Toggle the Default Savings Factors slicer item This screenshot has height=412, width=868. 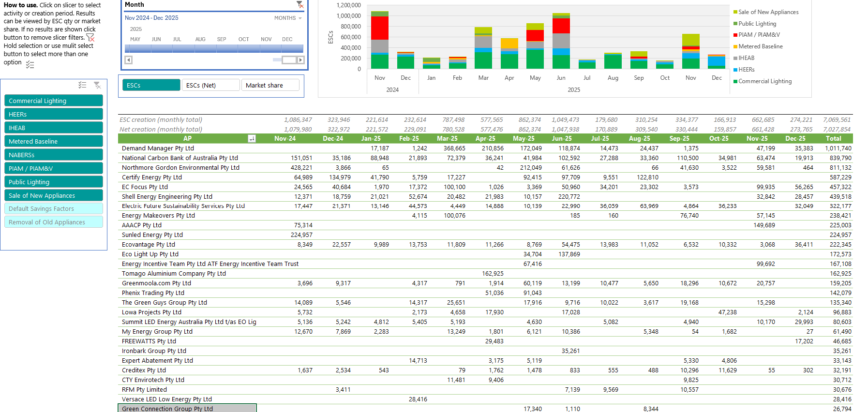click(54, 208)
